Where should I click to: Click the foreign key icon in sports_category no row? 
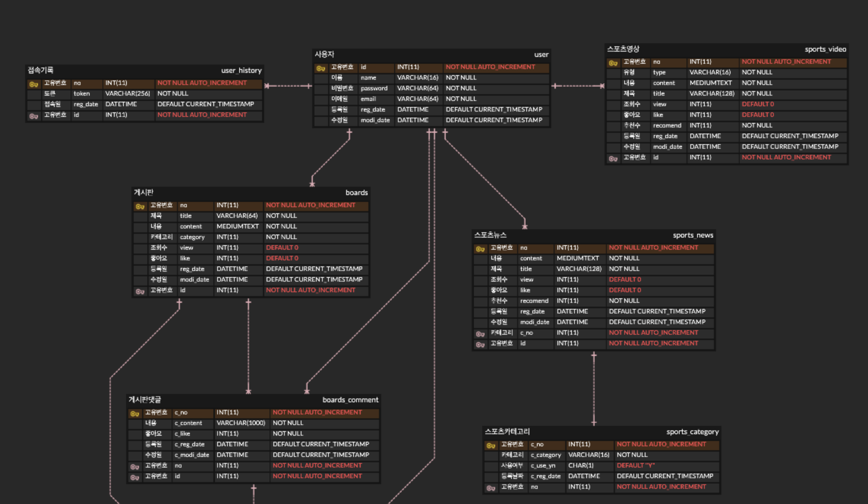[x=491, y=488]
